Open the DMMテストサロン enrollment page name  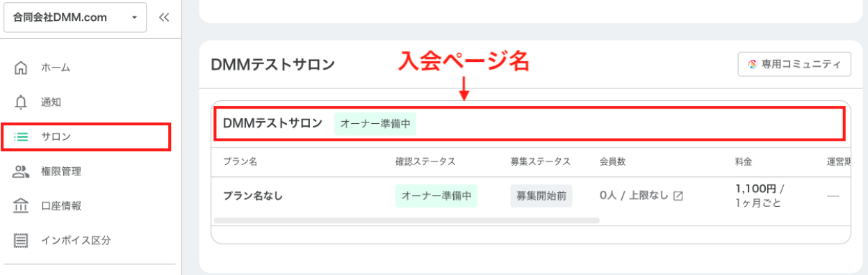(273, 123)
